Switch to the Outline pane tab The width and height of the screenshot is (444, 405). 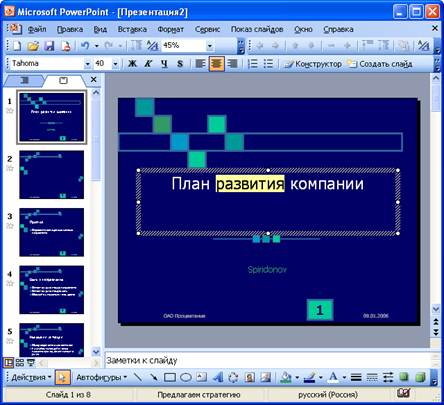click(x=24, y=80)
